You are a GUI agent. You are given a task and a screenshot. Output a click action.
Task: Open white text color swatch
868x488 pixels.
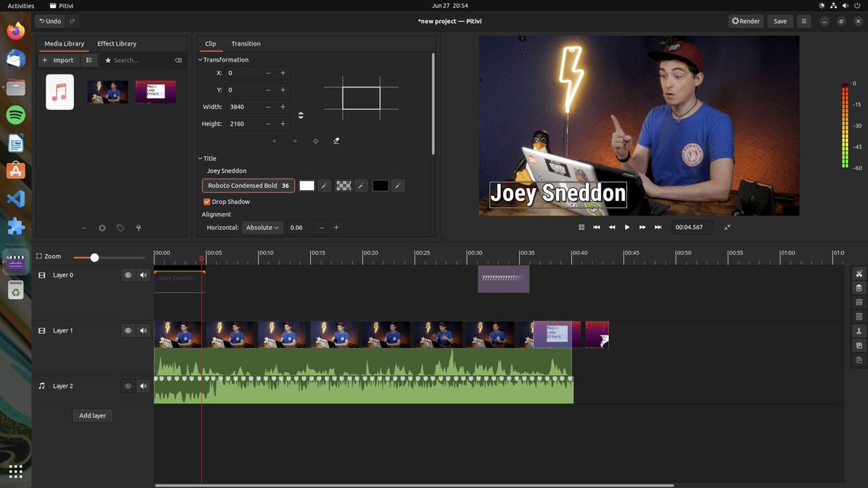pyautogui.click(x=307, y=186)
